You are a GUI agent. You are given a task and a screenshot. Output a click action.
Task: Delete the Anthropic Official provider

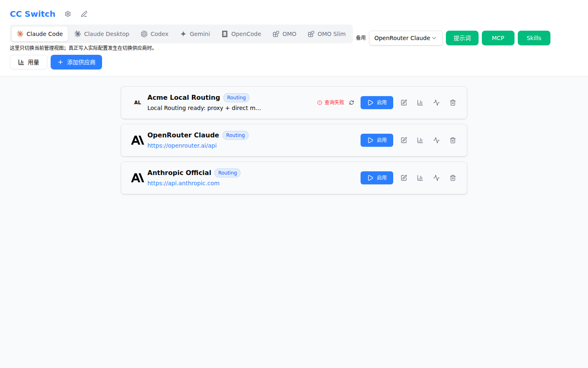(453, 178)
